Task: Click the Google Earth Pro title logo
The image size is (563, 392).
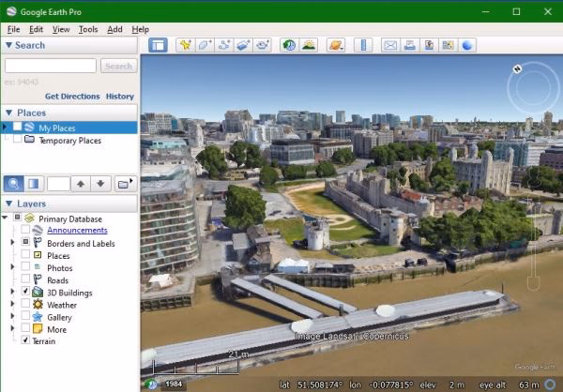Action: click(x=11, y=11)
